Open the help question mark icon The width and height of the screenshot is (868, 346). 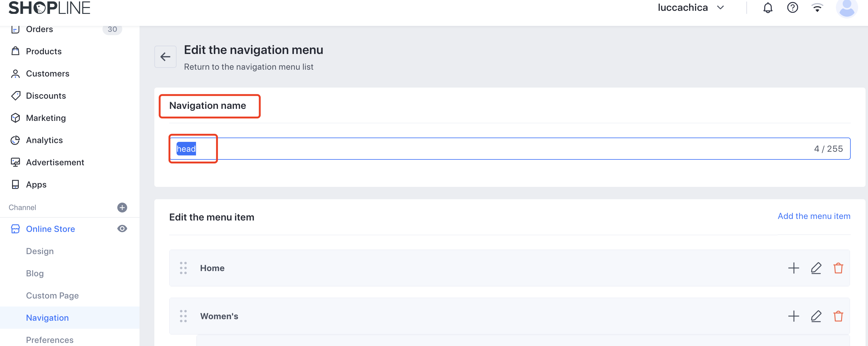click(x=792, y=8)
